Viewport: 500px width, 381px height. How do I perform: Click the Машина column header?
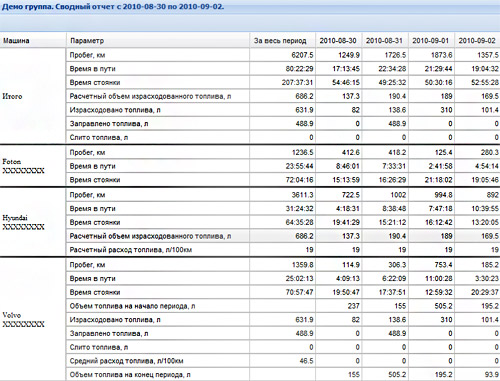click(33, 41)
